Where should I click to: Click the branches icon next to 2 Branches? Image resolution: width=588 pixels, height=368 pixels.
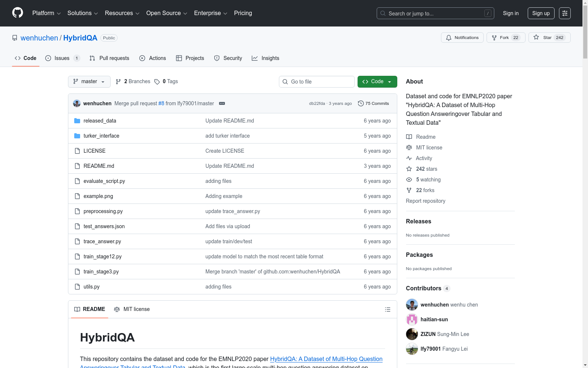coord(118,82)
